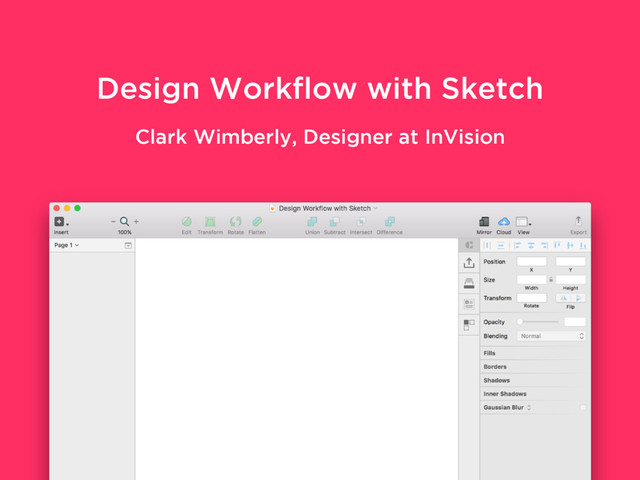Open the document title dropdown

375,208
